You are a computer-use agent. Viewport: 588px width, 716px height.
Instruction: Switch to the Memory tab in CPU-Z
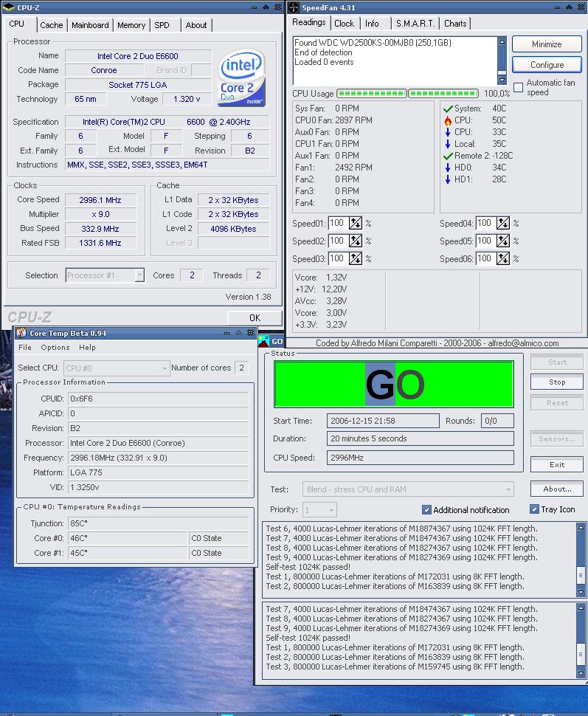pos(131,25)
